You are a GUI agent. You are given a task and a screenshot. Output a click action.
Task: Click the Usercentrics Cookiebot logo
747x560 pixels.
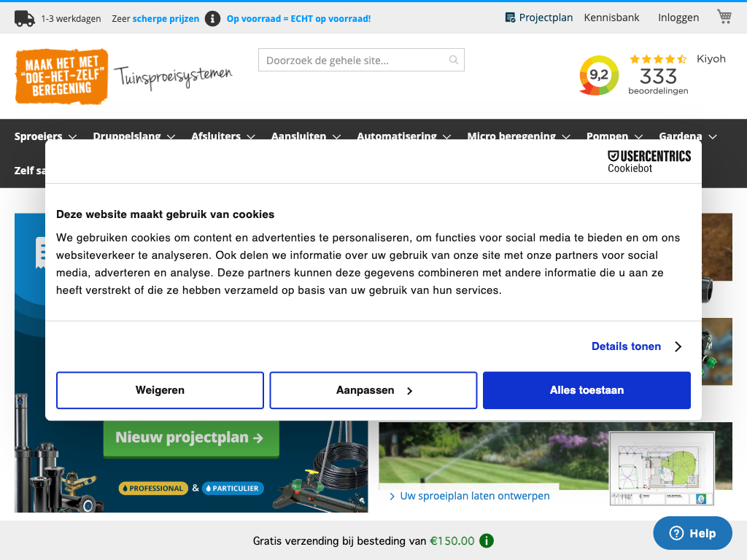[x=649, y=161]
